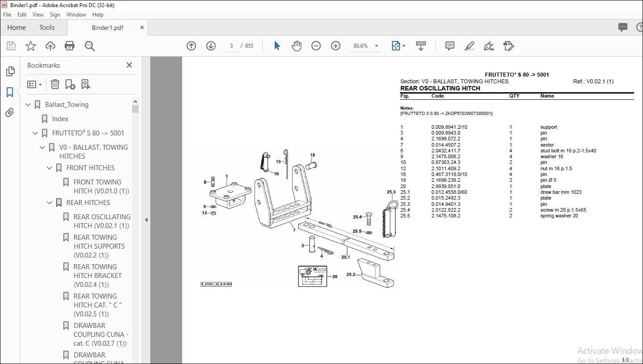Jump to REAR TOWING HITCH SUPPORTS bookmark
This screenshot has width=643, height=364.
[x=99, y=246]
